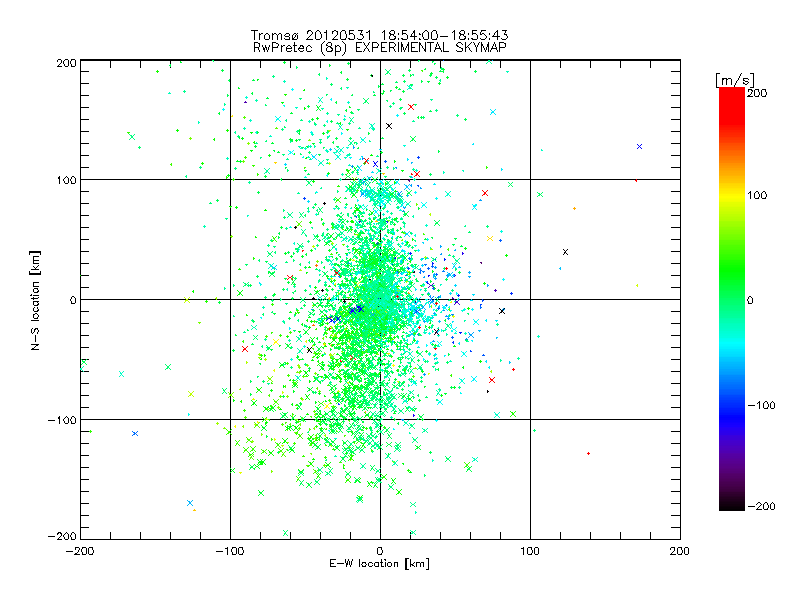Click x-axis tick label '200'
800x600 pixels.
pyautogui.click(x=680, y=551)
